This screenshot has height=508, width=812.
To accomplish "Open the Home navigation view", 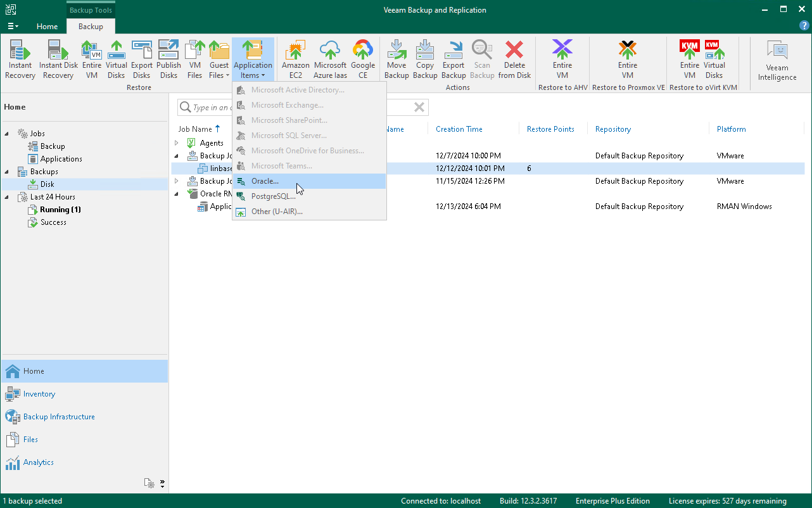I will point(84,371).
